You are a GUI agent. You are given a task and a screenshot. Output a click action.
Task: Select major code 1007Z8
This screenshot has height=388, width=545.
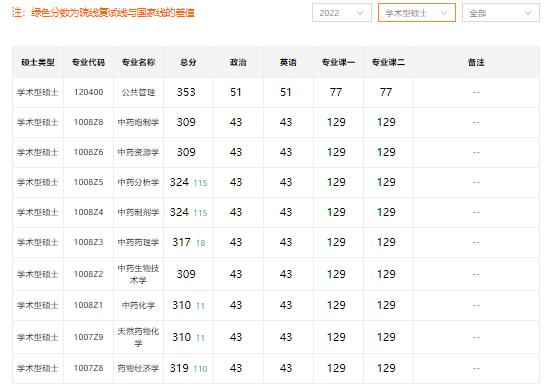tap(88, 368)
